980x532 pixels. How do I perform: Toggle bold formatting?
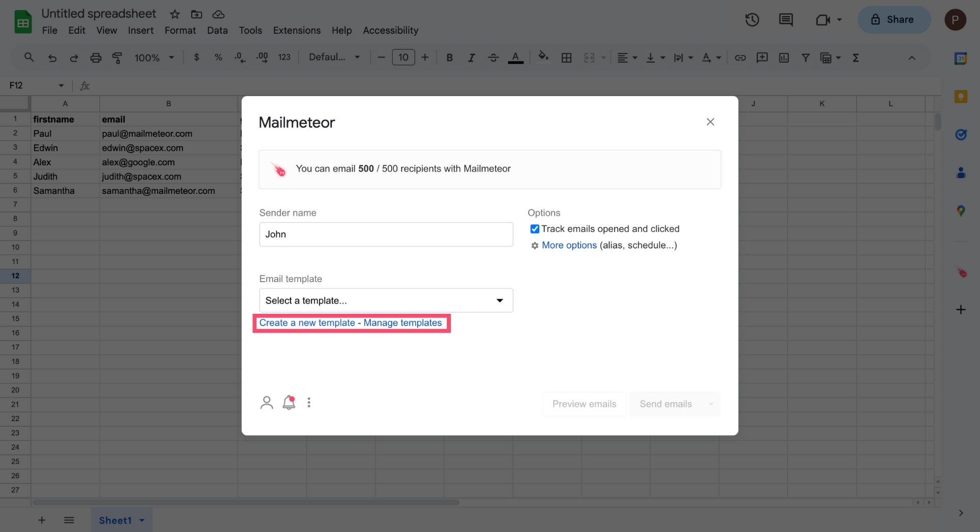coord(449,58)
